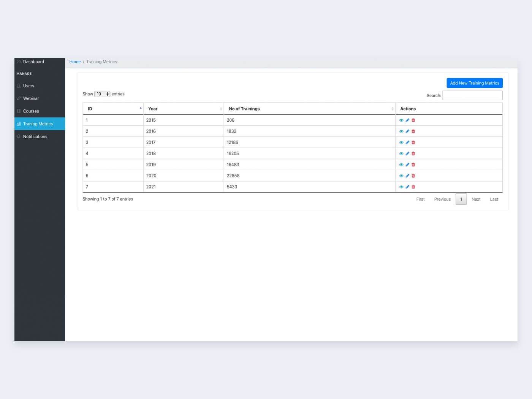The height and width of the screenshot is (399, 532).
Task: View the 2021 entry via eye icon
Action: tap(401, 187)
